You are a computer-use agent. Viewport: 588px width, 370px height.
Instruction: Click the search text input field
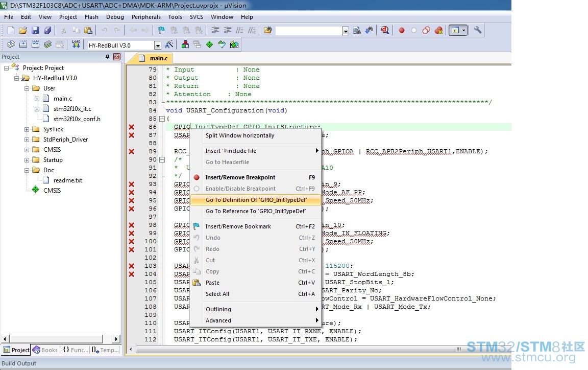(x=309, y=31)
